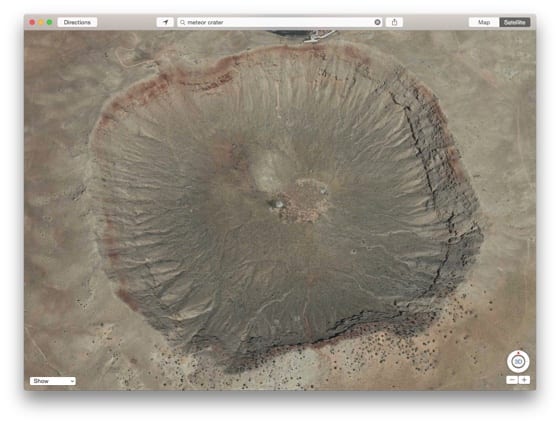Viewport: 560px width, 425px height.
Task: Open the Directions panel
Action: coord(77,22)
